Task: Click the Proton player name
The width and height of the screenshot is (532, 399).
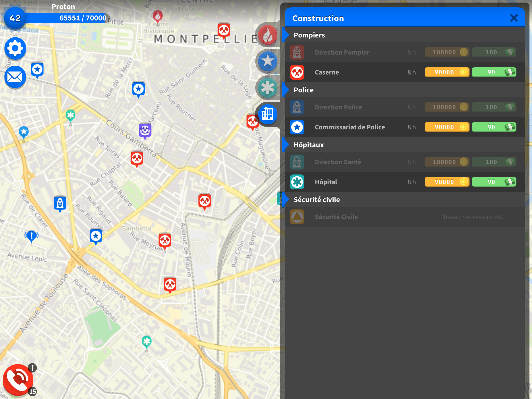Action: (63, 7)
